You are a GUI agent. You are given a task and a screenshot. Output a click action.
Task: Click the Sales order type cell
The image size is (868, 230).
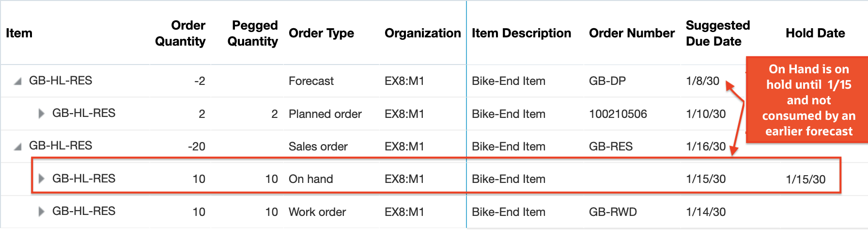click(318, 147)
